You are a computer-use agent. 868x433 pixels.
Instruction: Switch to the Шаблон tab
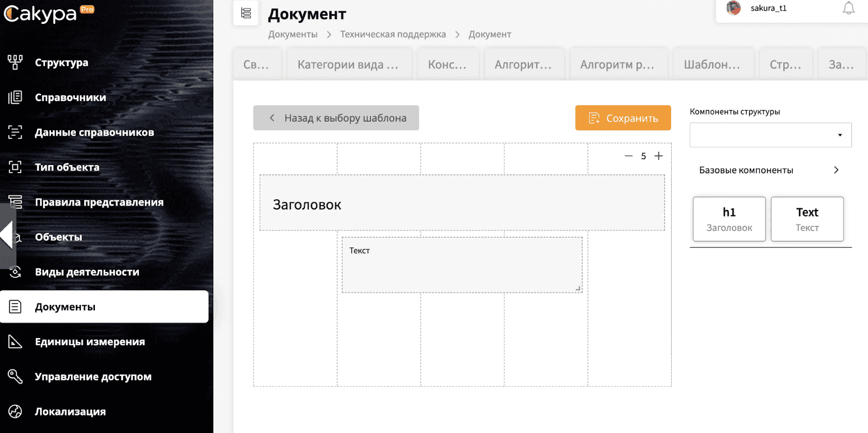click(x=712, y=65)
